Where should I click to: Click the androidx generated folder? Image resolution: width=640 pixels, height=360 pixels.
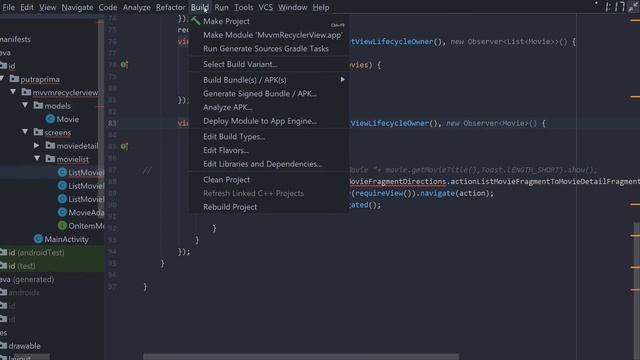[x=24, y=293]
